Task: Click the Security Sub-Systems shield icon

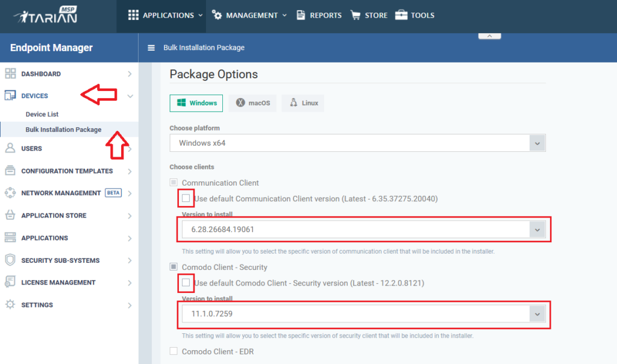Action: click(x=10, y=260)
